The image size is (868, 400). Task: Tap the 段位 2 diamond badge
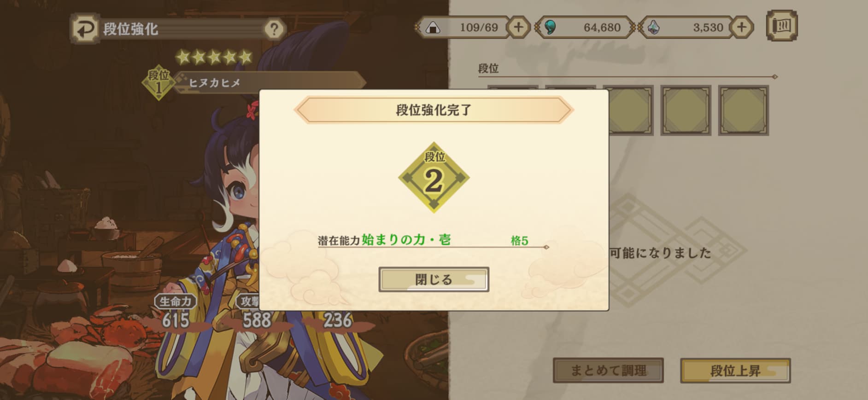point(434,177)
